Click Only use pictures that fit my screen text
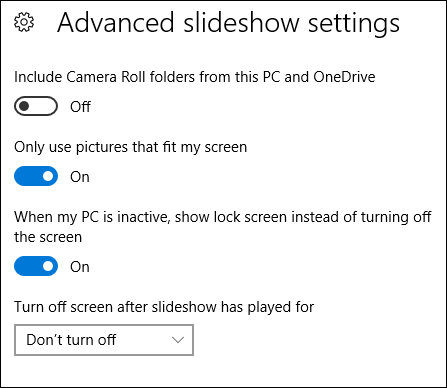Image resolution: width=447 pixels, height=388 pixels. 131,147
